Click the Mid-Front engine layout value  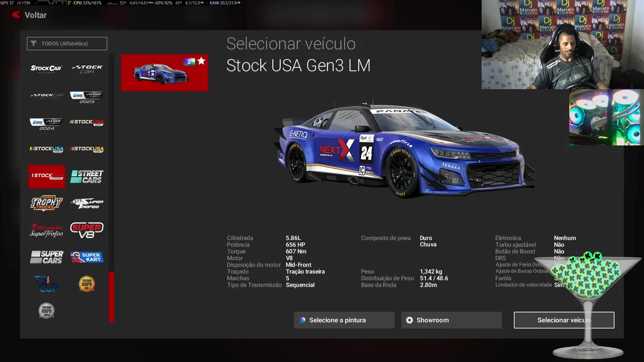(299, 265)
